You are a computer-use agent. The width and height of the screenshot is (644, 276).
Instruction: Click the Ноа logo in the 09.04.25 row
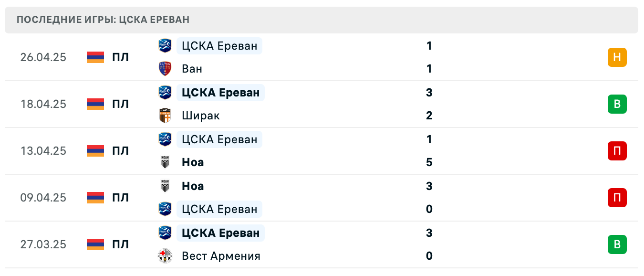(x=166, y=186)
